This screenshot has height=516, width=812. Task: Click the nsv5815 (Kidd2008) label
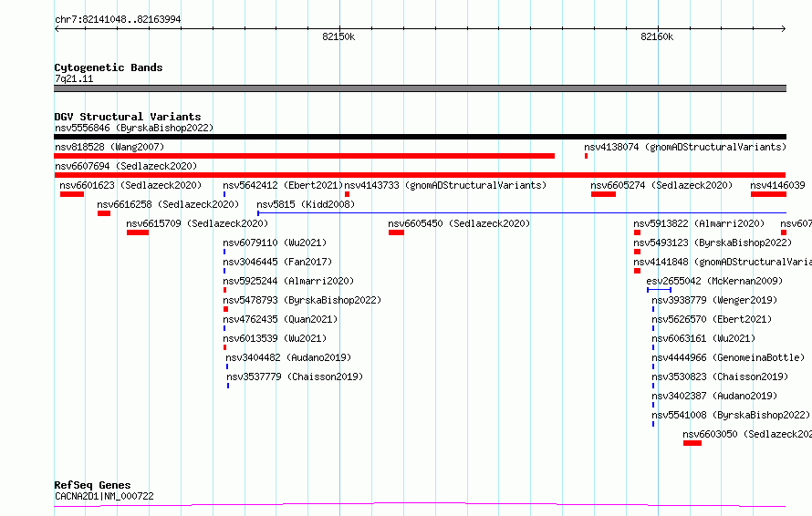[x=306, y=204]
